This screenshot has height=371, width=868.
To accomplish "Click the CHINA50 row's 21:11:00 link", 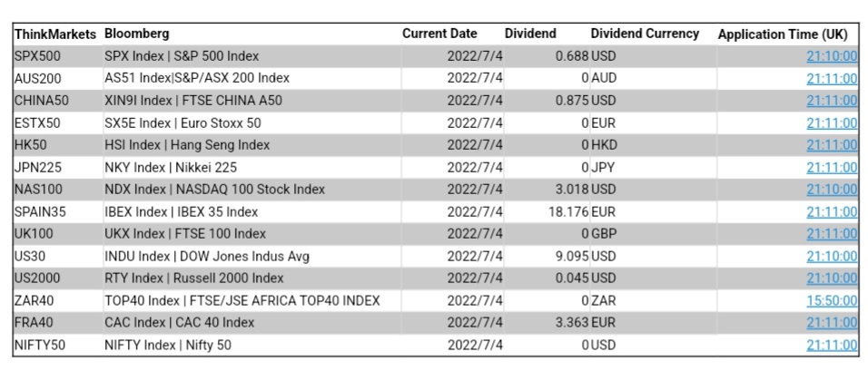I will click(x=831, y=101).
